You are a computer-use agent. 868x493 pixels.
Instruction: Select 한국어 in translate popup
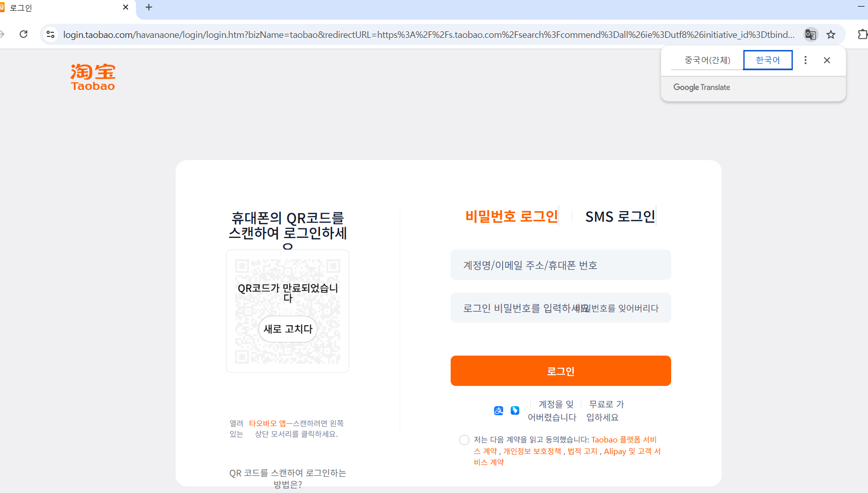pyautogui.click(x=768, y=60)
